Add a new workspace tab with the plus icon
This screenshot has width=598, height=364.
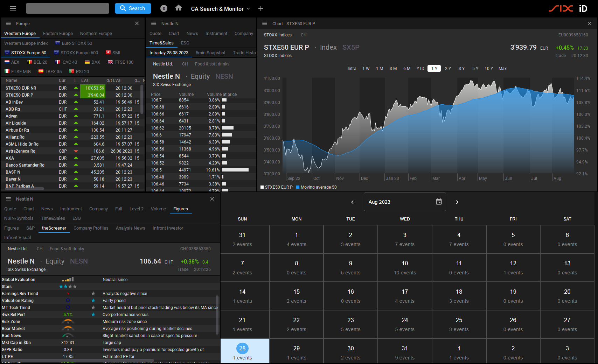(261, 8)
